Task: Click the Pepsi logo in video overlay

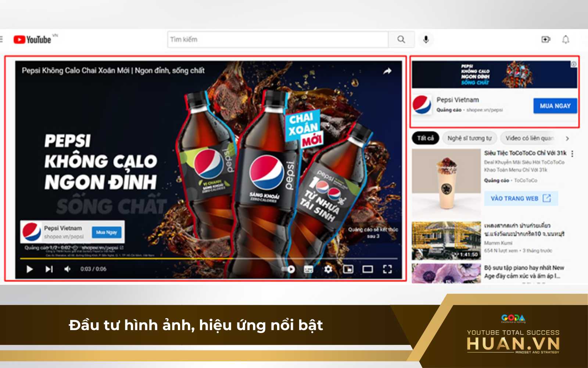Action: [x=32, y=232]
